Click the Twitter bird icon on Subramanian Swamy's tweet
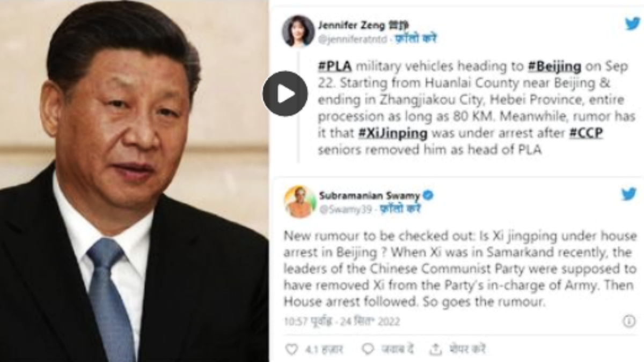The width and height of the screenshot is (644, 362). pyautogui.click(x=629, y=194)
